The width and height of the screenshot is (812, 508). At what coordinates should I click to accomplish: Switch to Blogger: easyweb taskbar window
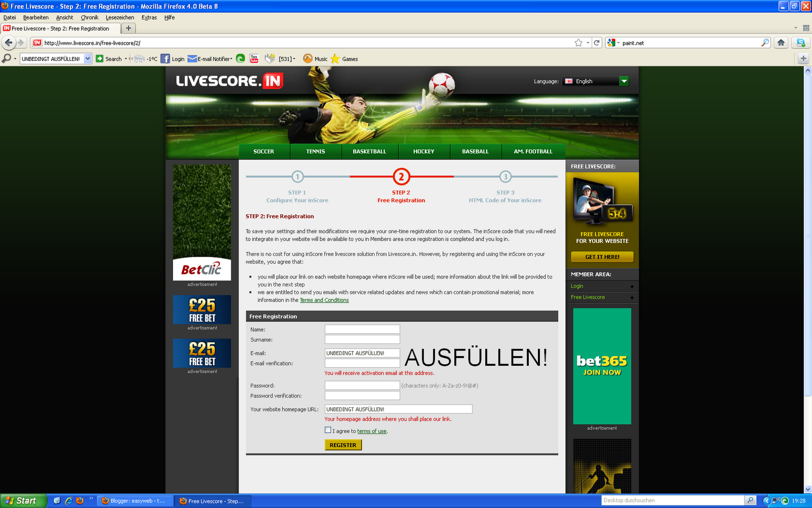point(134,501)
